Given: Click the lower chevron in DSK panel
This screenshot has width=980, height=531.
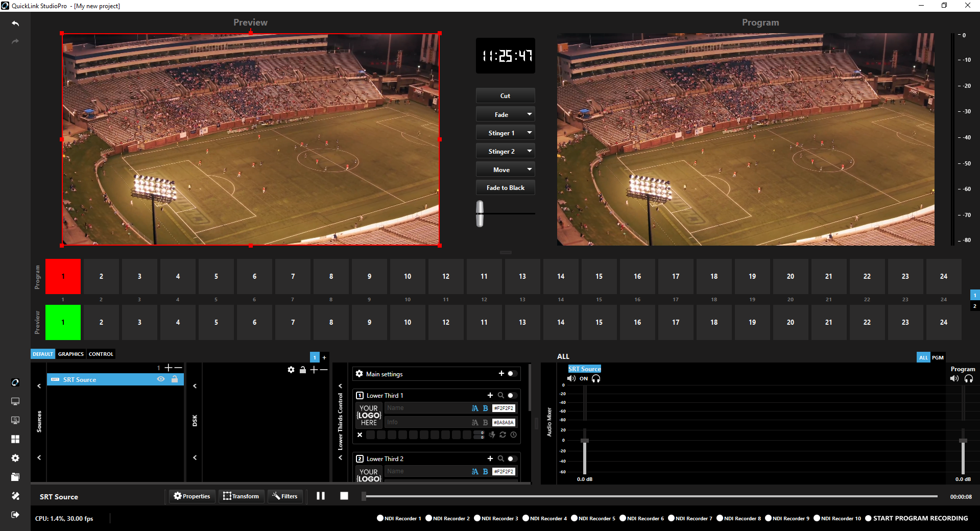Looking at the screenshot, I should coord(195,457).
